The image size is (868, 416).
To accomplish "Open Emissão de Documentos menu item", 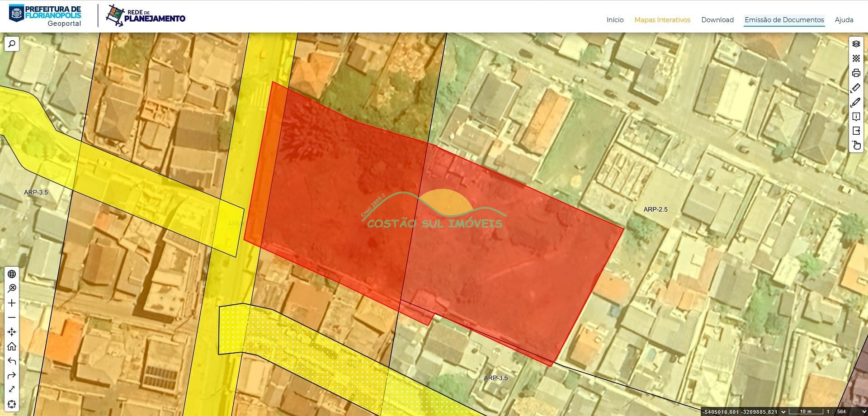I will 784,20.
